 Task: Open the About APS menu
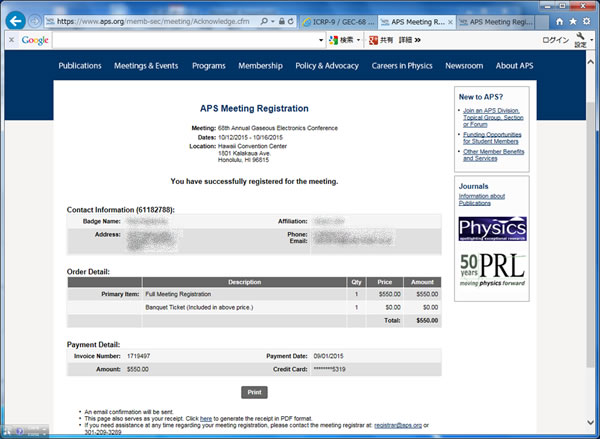pyautogui.click(x=515, y=66)
